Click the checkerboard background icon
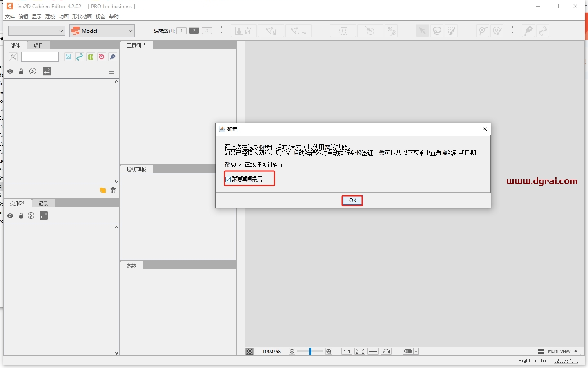Viewport: 588px width, 368px height. (x=249, y=351)
